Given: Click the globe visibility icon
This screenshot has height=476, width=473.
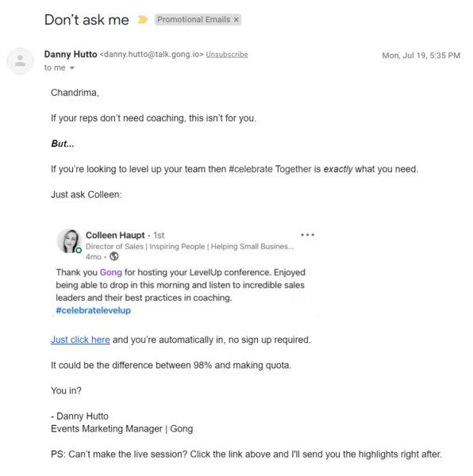Looking at the screenshot, I should [114, 256].
